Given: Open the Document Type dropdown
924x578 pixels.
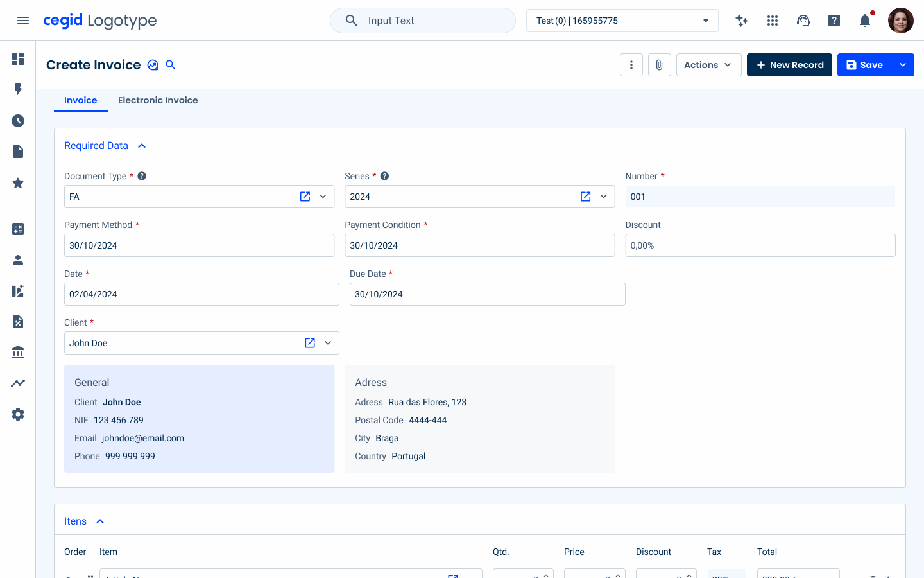Looking at the screenshot, I should click(323, 196).
